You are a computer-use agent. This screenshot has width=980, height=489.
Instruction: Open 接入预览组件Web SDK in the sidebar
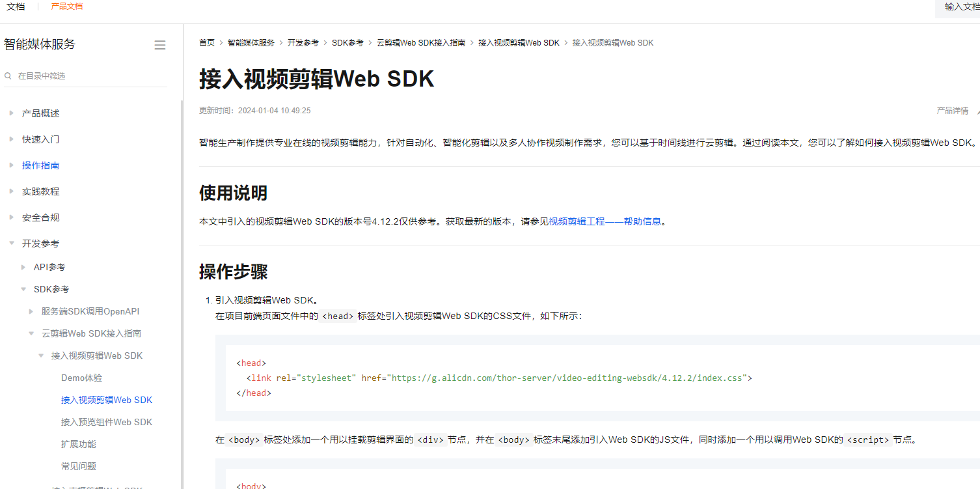pyautogui.click(x=107, y=422)
